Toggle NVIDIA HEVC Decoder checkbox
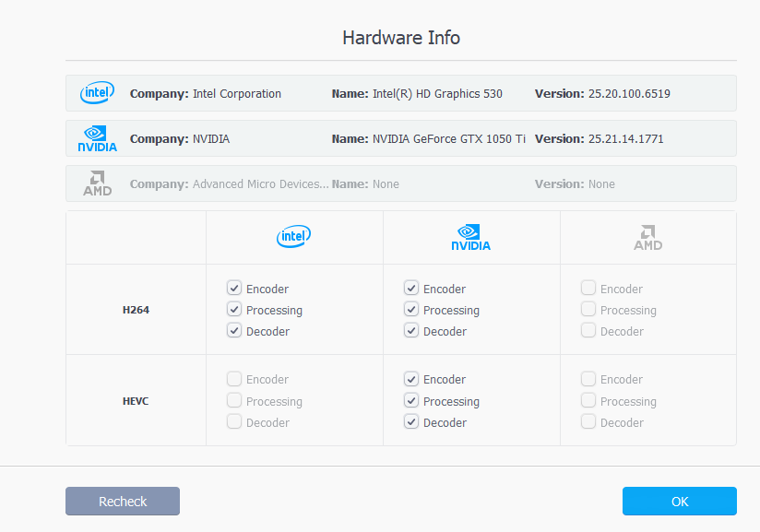 click(x=411, y=421)
